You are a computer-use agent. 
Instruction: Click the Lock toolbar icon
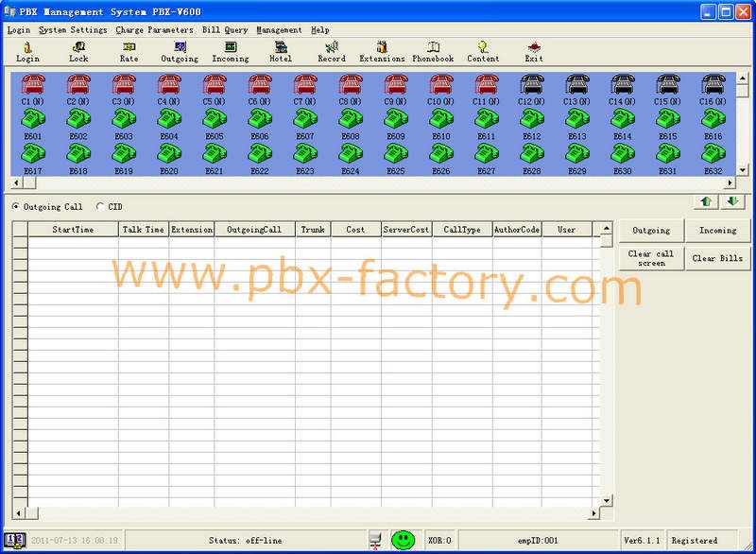[78, 52]
